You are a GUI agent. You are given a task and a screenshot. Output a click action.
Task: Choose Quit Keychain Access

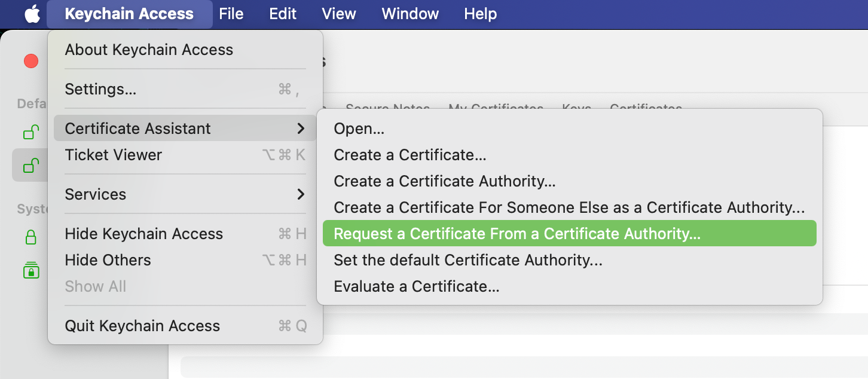(x=185, y=326)
